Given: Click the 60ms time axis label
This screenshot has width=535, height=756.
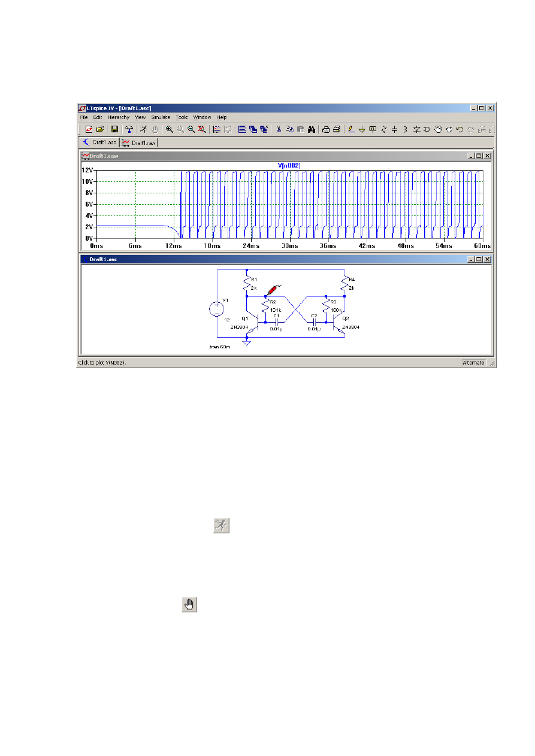Looking at the screenshot, I should point(483,246).
